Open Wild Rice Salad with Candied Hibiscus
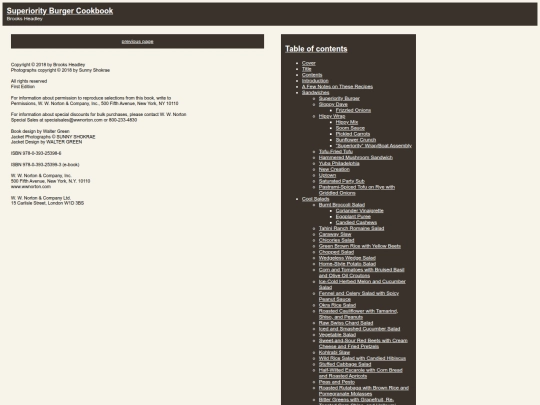The height and width of the screenshot is (405, 540). point(362,358)
